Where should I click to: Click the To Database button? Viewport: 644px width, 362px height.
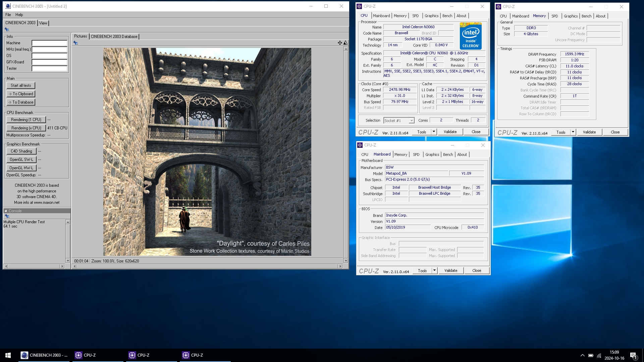pos(21,102)
